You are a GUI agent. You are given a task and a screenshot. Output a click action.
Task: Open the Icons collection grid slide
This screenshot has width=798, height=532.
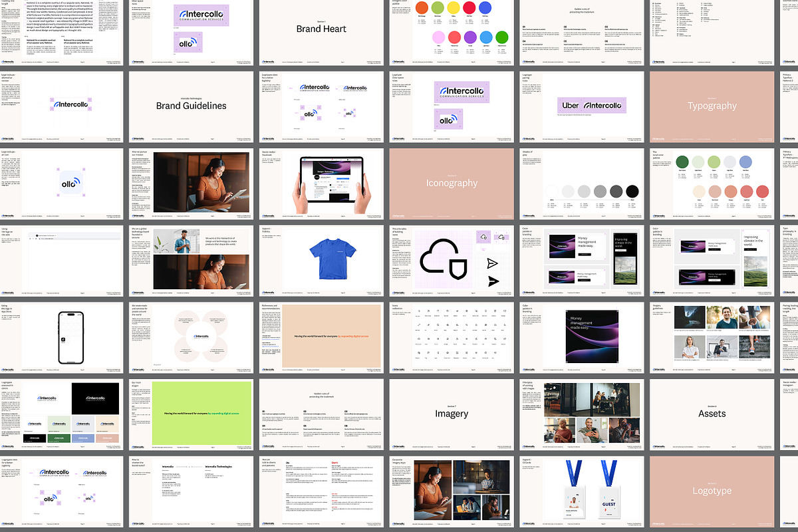[452, 336]
